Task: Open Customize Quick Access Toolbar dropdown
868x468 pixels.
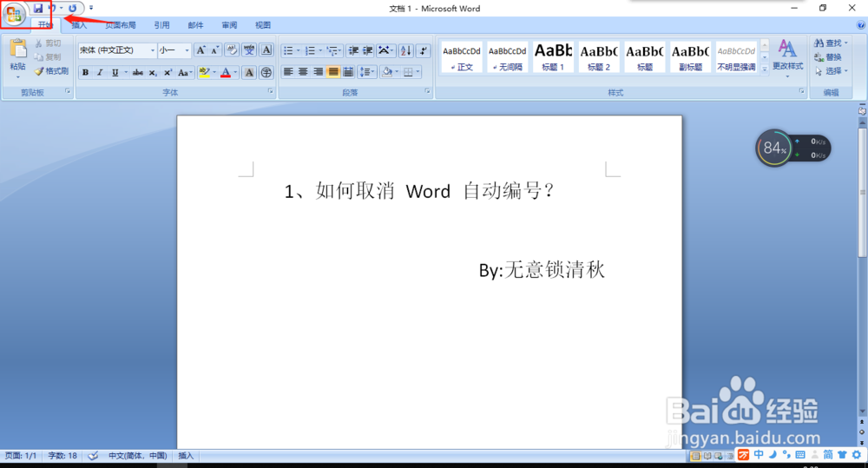Action: coord(91,9)
